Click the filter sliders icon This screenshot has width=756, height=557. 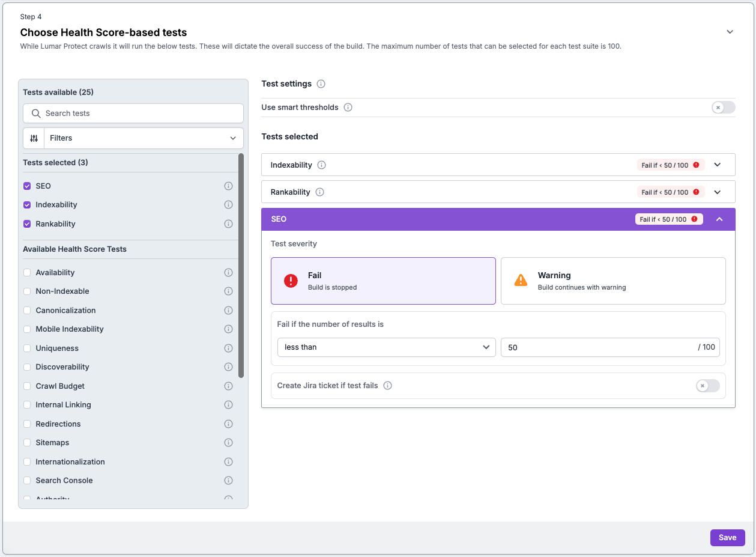[34, 138]
